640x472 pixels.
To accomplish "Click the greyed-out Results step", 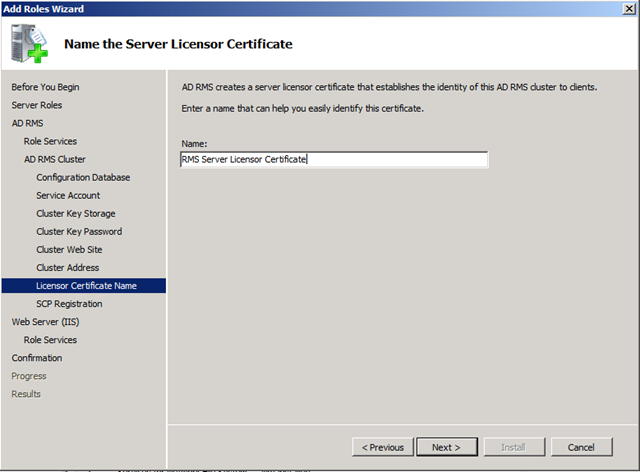I will point(26,394).
